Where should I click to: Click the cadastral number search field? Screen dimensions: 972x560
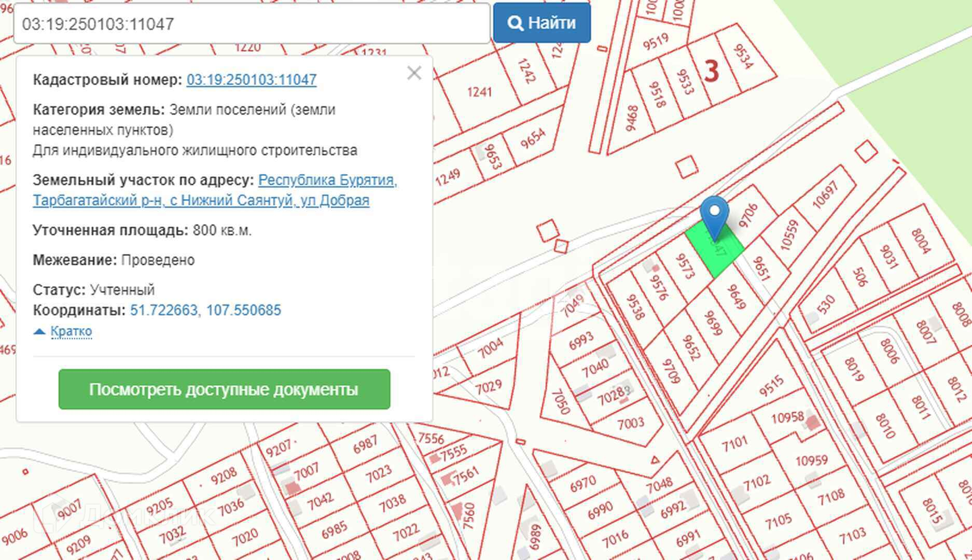[252, 24]
